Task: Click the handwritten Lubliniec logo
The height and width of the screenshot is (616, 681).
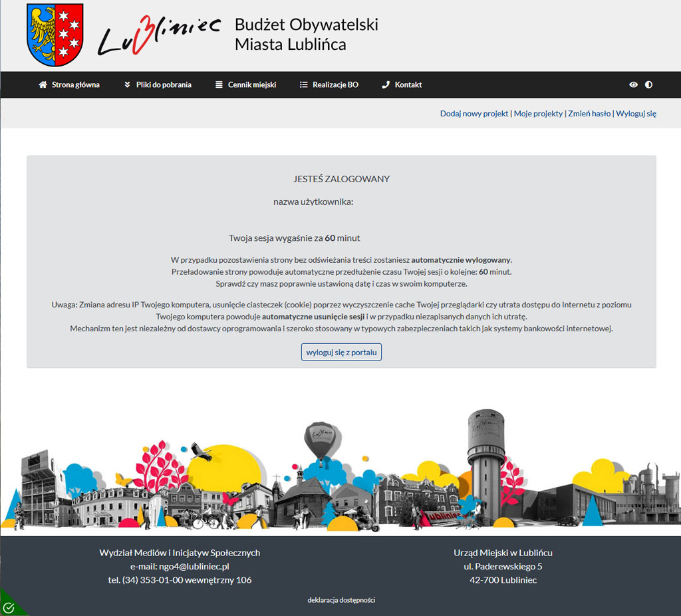Action: point(159,35)
